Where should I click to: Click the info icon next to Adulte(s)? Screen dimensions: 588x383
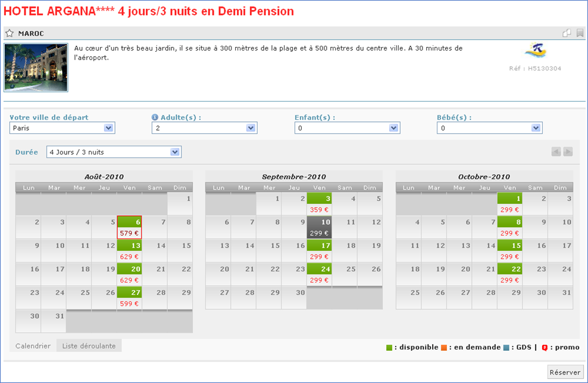(155, 118)
